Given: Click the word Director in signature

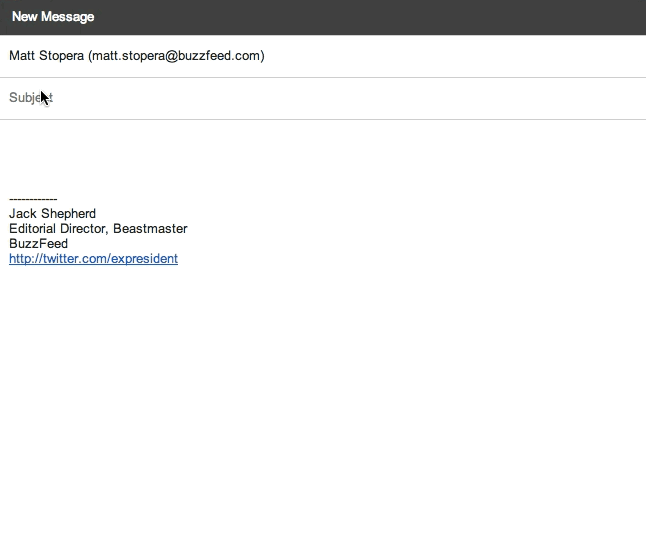Looking at the screenshot, I should coord(84,229).
